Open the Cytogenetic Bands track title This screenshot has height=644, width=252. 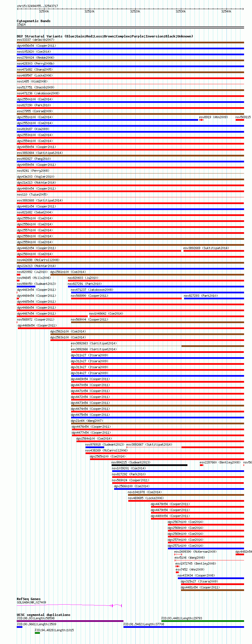coord(34,21)
